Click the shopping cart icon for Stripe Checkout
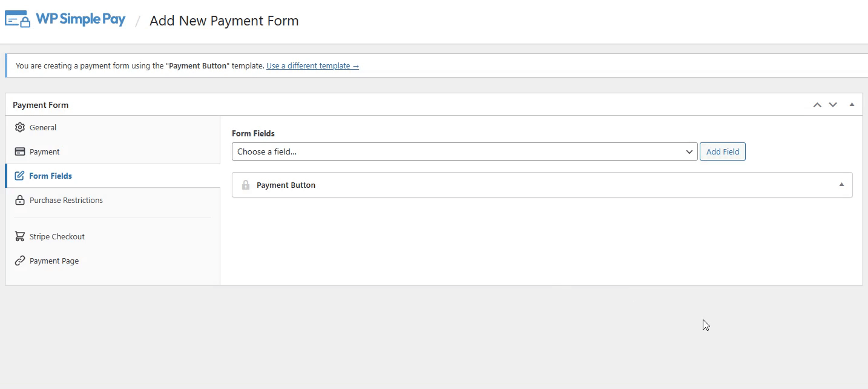Screen dimensions: 868x389 (x=20, y=237)
